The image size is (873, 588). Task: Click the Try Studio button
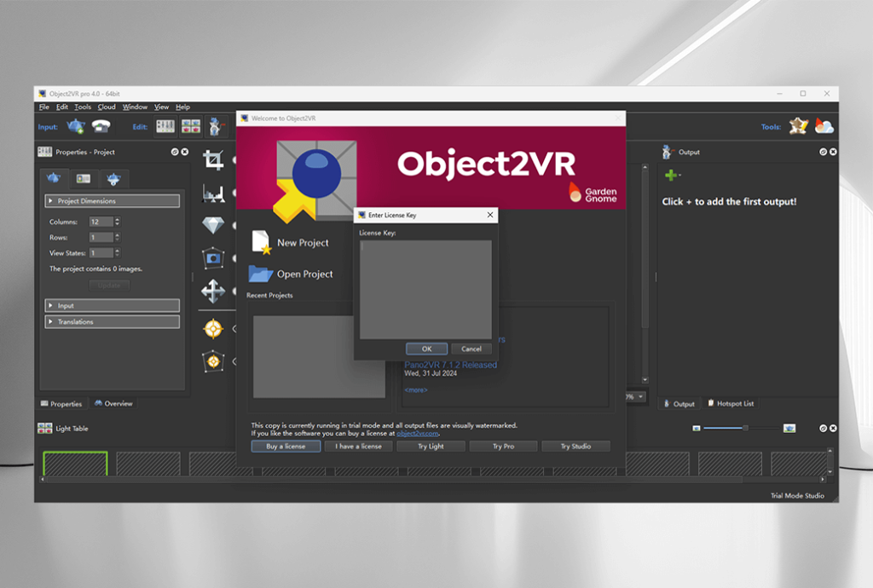[575, 447]
